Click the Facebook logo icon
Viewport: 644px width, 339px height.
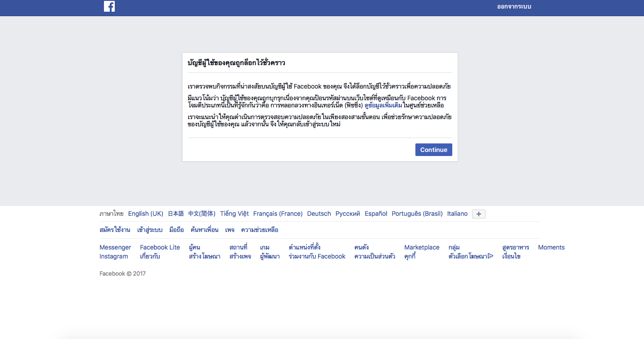(x=109, y=6)
